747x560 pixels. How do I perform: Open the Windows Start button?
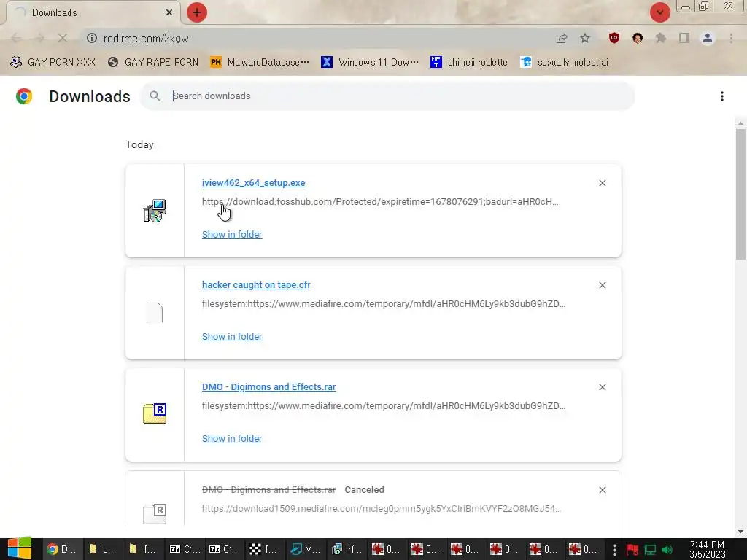point(20,549)
